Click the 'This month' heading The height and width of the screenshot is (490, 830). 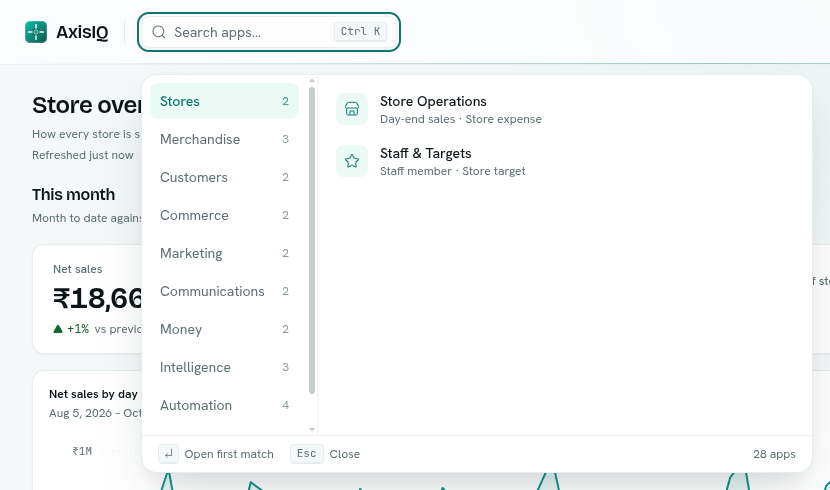(x=74, y=195)
